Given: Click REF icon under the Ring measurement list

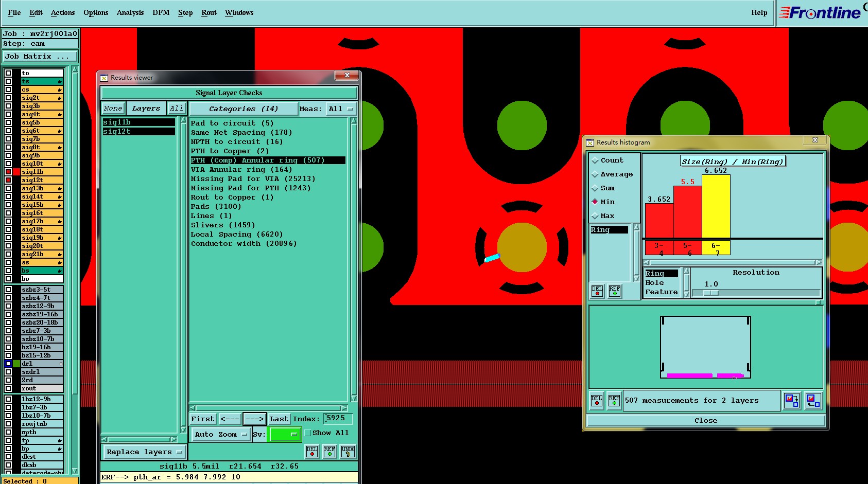Looking at the screenshot, I should [x=615, y=291].
